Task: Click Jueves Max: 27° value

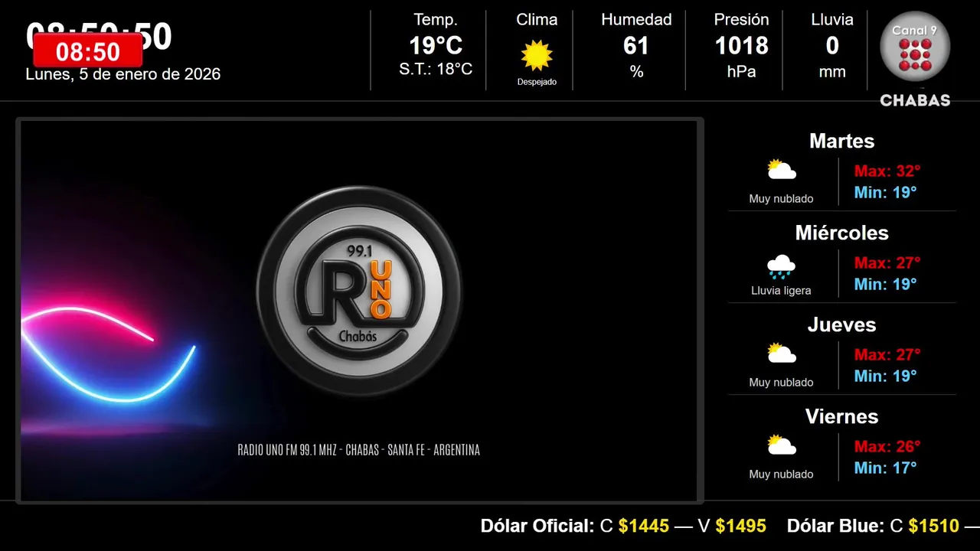Action: coord(887,354)
